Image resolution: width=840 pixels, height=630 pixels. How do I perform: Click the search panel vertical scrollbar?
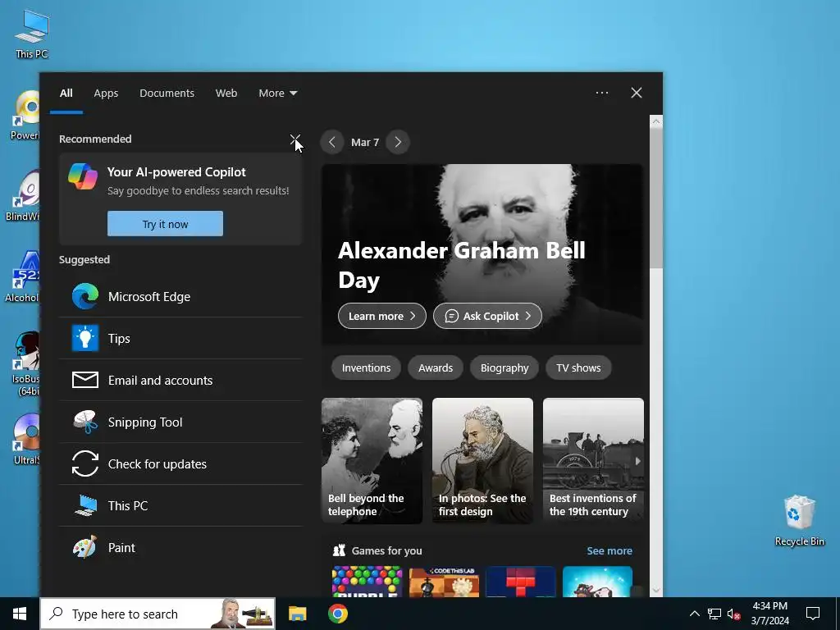[x=656, y=199]
